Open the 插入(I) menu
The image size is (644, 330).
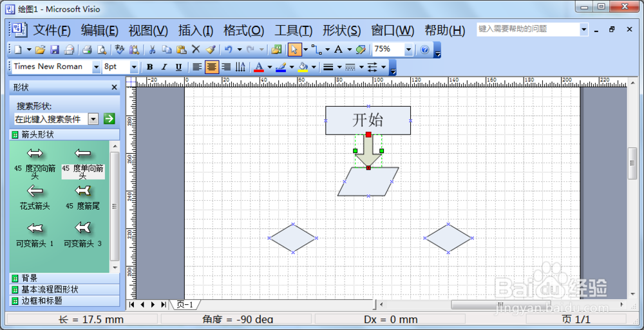[196, 30]
